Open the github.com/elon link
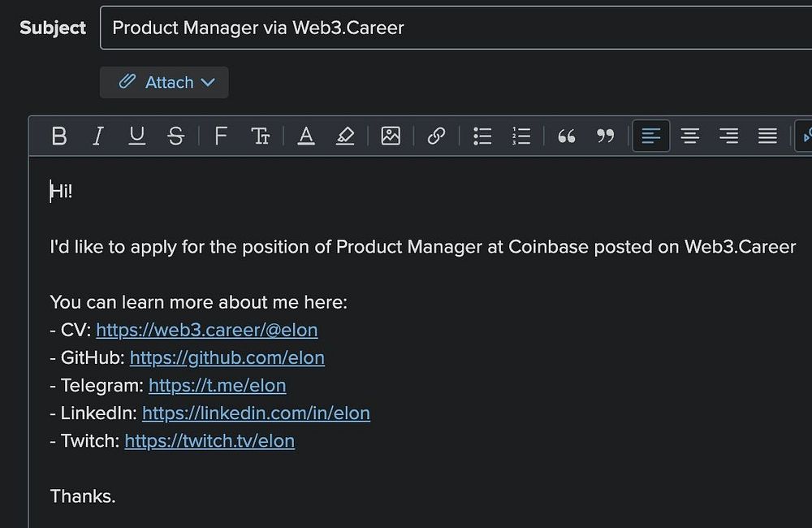 [x=227, y=357]
